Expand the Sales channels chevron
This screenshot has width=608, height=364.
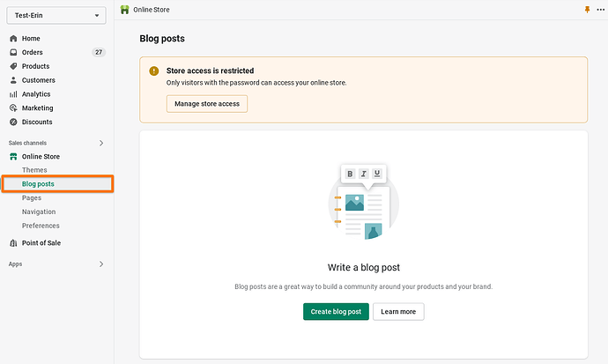coord(101,143)
